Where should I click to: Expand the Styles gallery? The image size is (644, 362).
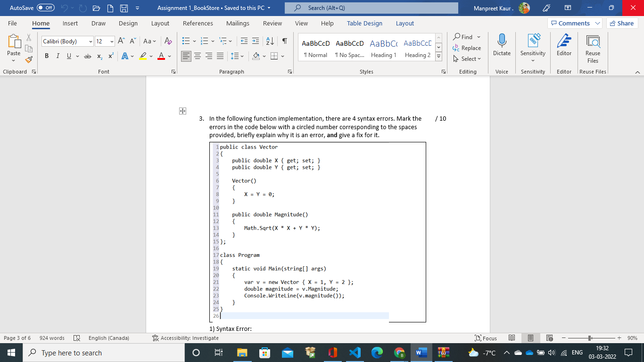click(x=438, y=56)
